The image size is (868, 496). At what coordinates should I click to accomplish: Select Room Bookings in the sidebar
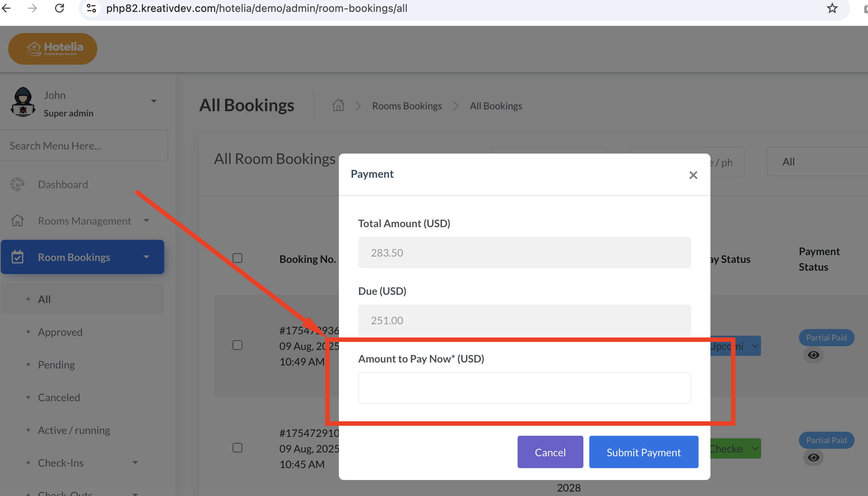(x=82, y=257)
